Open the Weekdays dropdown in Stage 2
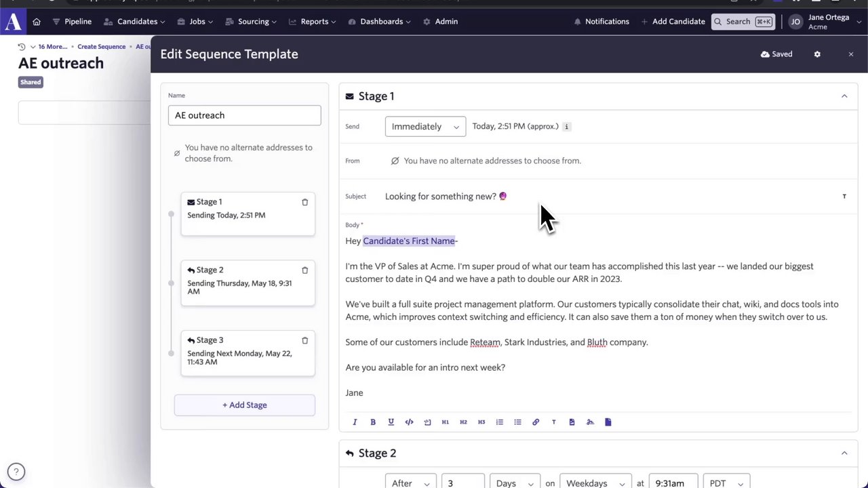 coord(595,483)
